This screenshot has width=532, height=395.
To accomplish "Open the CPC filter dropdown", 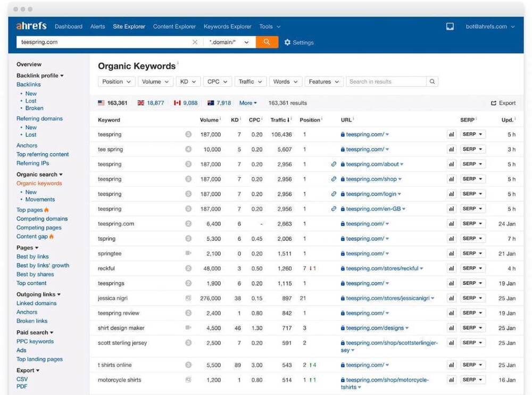I will (x=217, y=81).
